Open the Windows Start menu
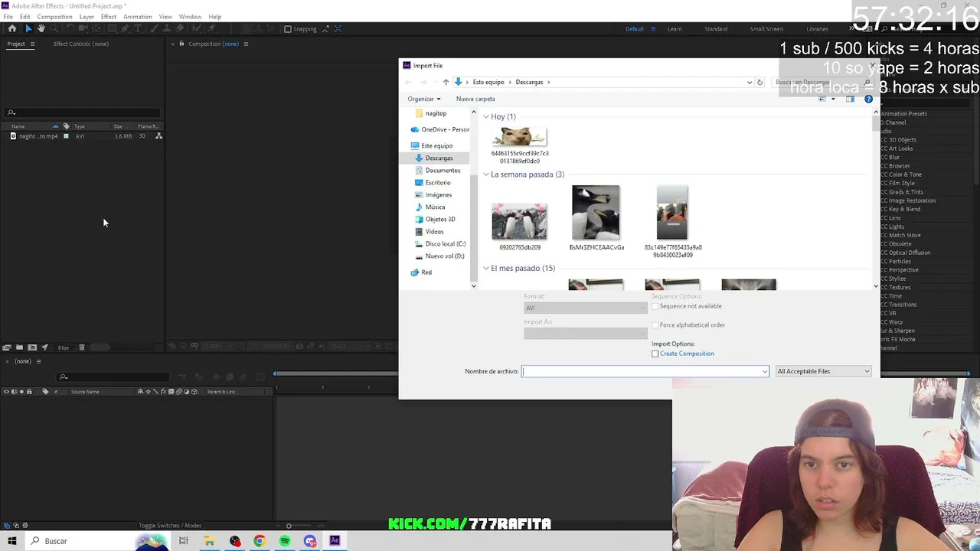Viewport: 980px width, 551px height. 11,541
